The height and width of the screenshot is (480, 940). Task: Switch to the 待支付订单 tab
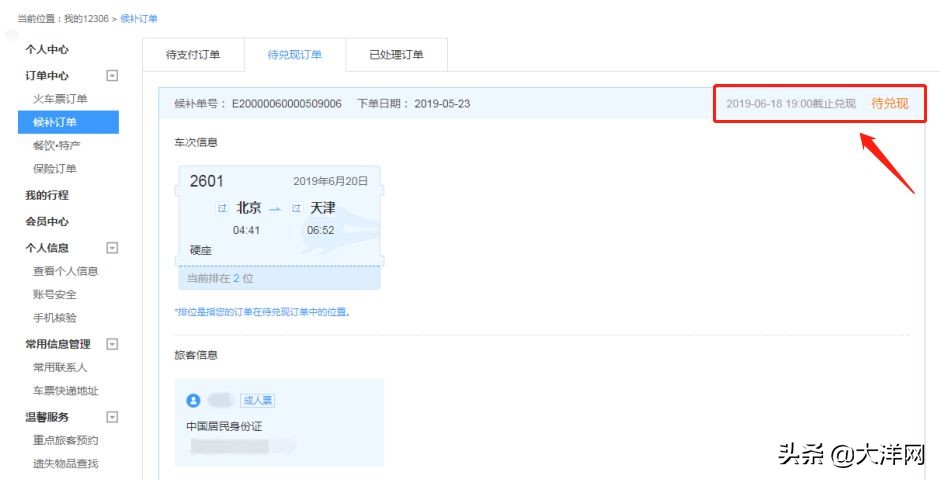(x=193, y=55)
